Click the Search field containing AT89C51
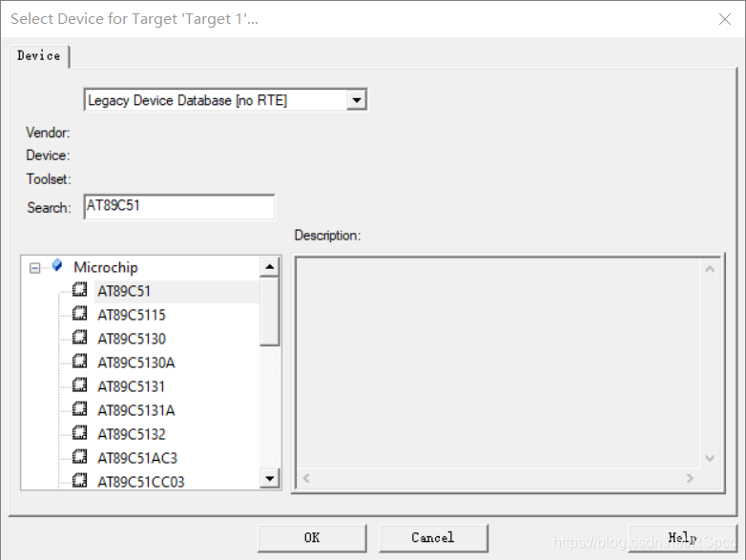 click(179, 206)
